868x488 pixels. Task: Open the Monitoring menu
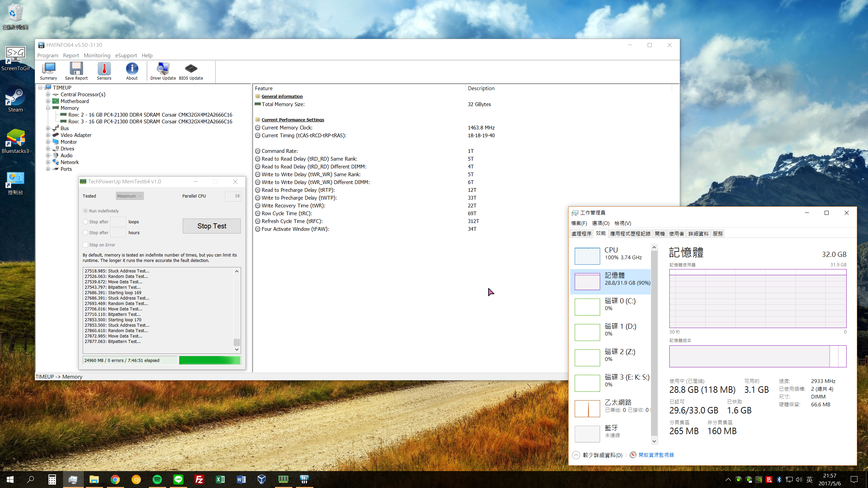97,55
